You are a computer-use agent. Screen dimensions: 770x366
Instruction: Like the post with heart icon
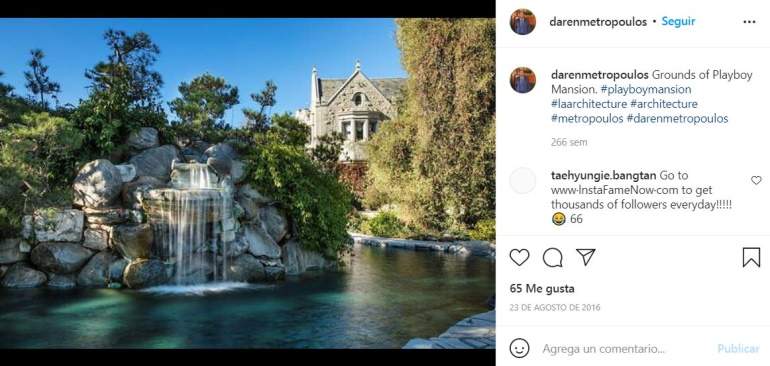(519, 257)
